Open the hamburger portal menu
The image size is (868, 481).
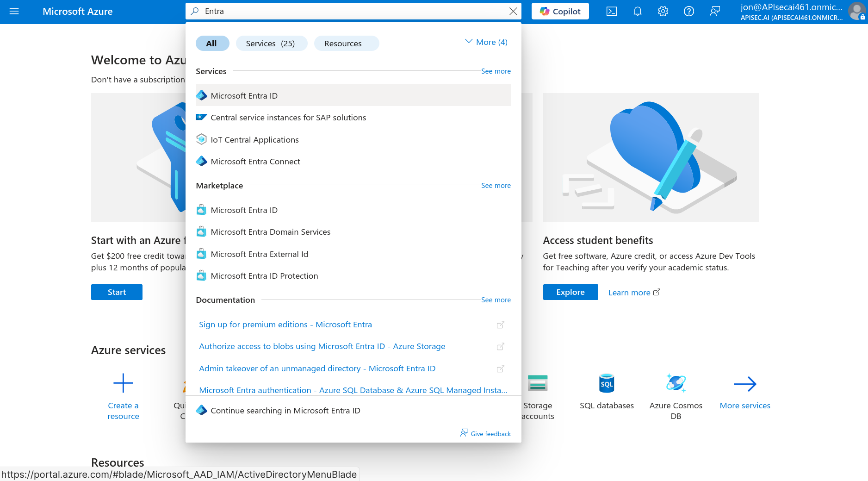[14, 11]
